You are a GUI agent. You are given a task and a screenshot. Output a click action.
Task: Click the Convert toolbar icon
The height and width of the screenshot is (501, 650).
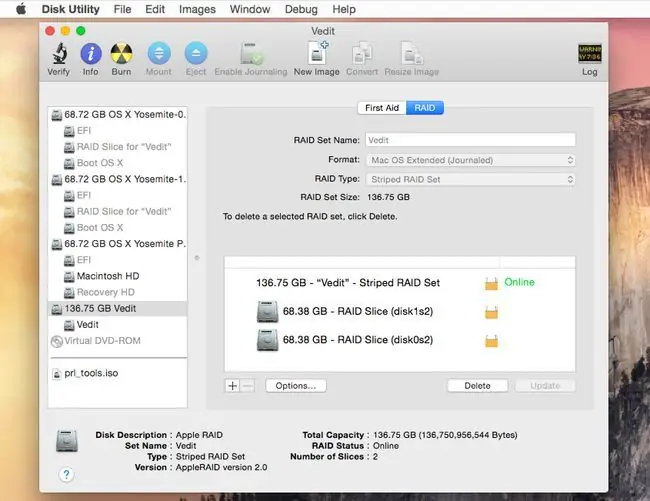[362, 54]
